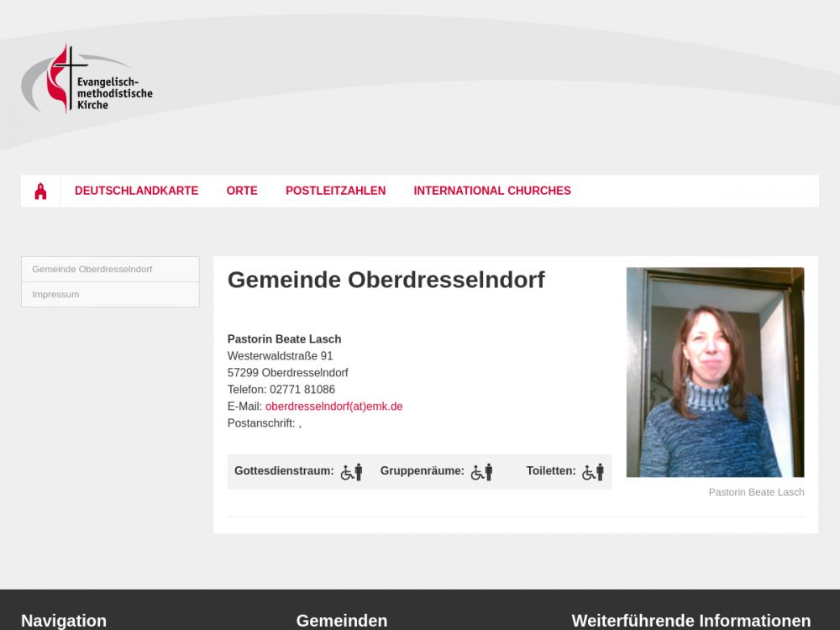Click the Pastorin Beate Lasch photo caption

757,492
